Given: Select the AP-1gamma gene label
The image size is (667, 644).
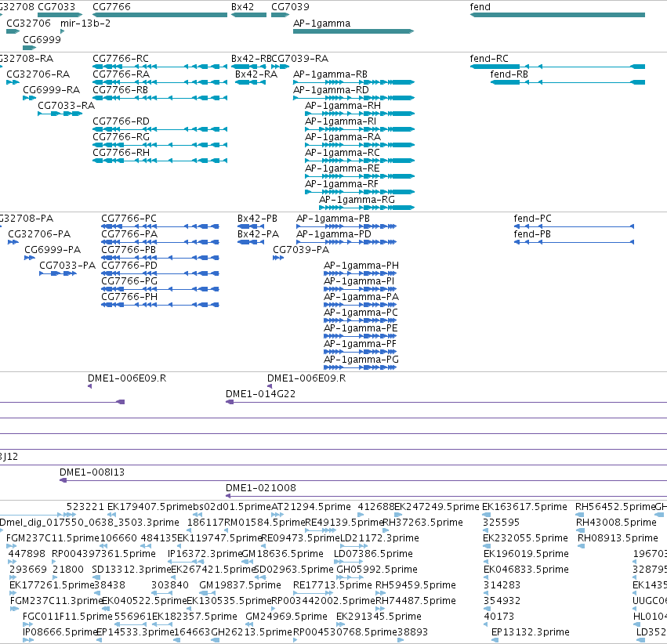Looking at the screenshot, I should [321, 24].
